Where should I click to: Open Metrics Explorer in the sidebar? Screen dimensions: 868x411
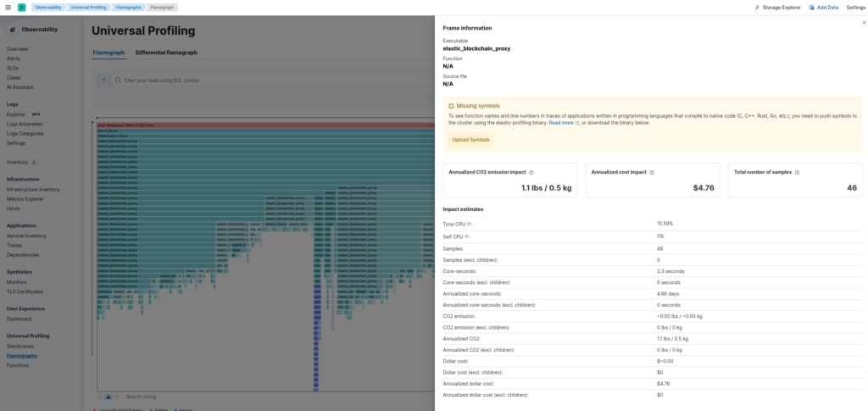25,198
